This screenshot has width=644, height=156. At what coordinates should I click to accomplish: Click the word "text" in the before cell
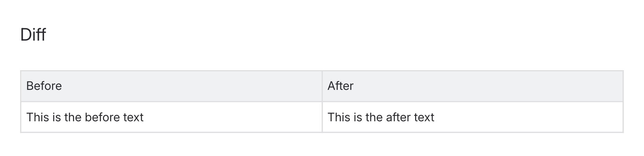pos(133,117)
